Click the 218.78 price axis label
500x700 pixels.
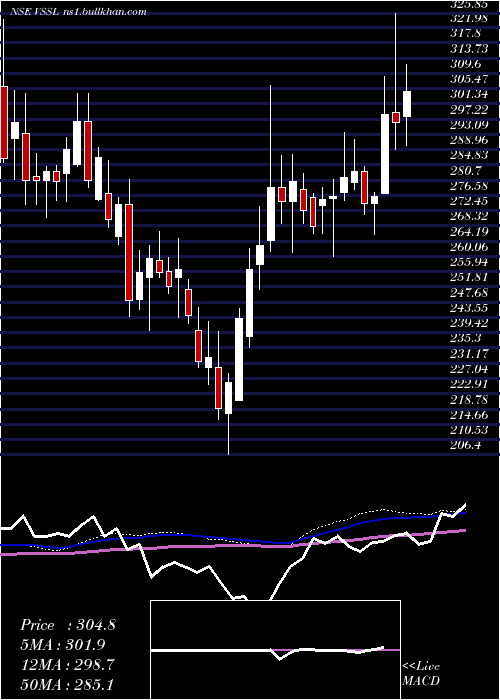click(469, 399)
